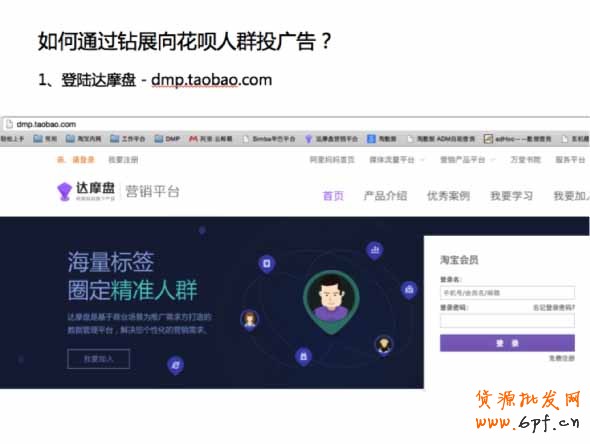Go to the 优秀案例 tab
Screen dimensions: 590x444
pos(448,196)
